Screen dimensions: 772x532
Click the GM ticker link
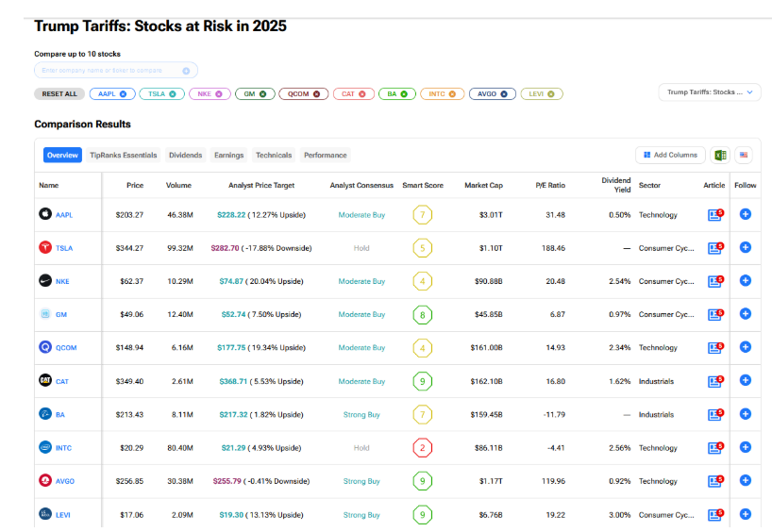(61, 314)
